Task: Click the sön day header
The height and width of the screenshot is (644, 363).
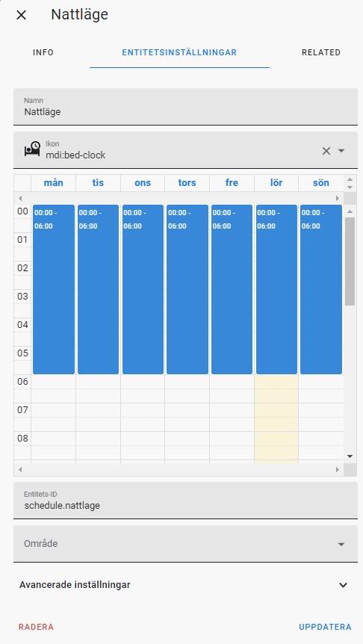Action: [320, 183]
